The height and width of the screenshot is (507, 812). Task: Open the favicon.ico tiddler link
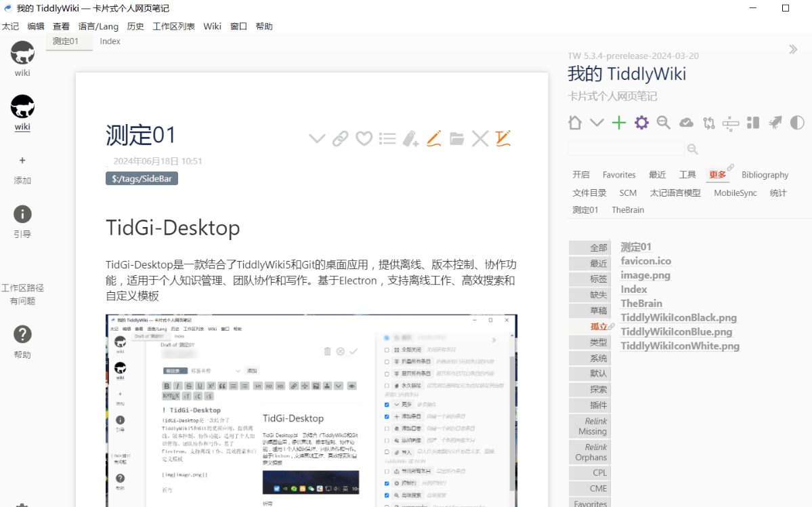tap(646, 261)
